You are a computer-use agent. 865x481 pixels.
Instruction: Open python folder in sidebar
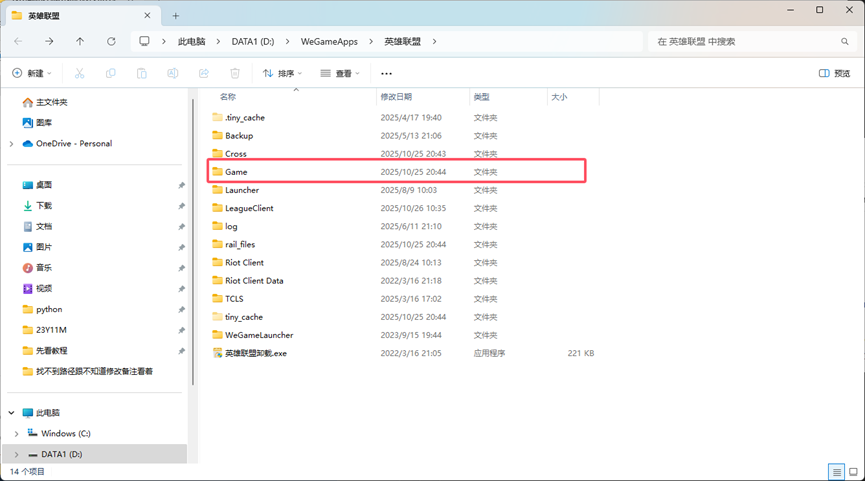click(x=42, y=309)
